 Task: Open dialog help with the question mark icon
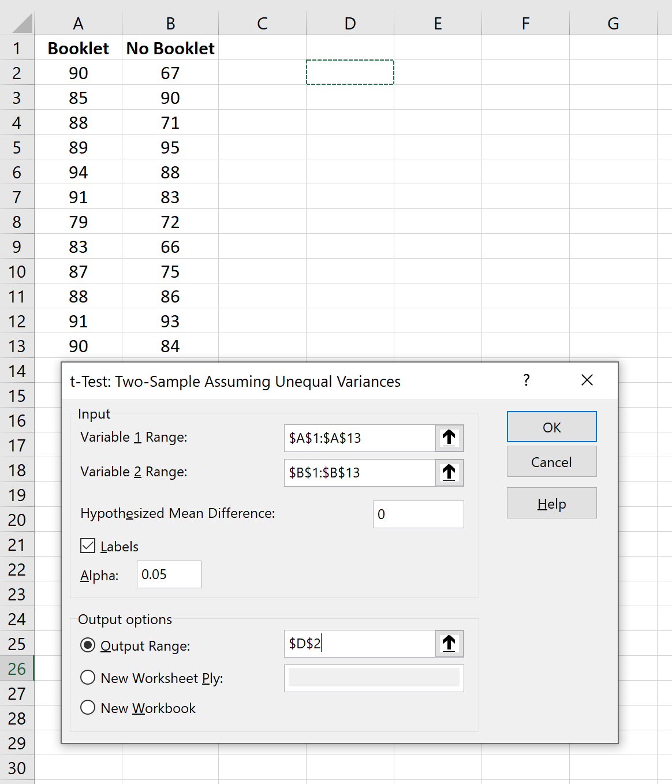point(526,380)
